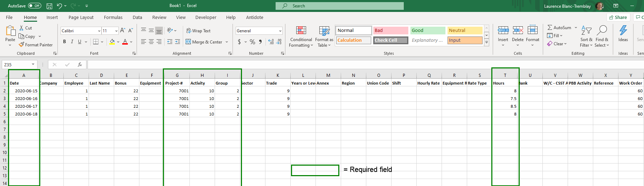Screen dimensions: 644x186
Task: Open Find & Select magnifier
Action: click(x=602, y=36)
